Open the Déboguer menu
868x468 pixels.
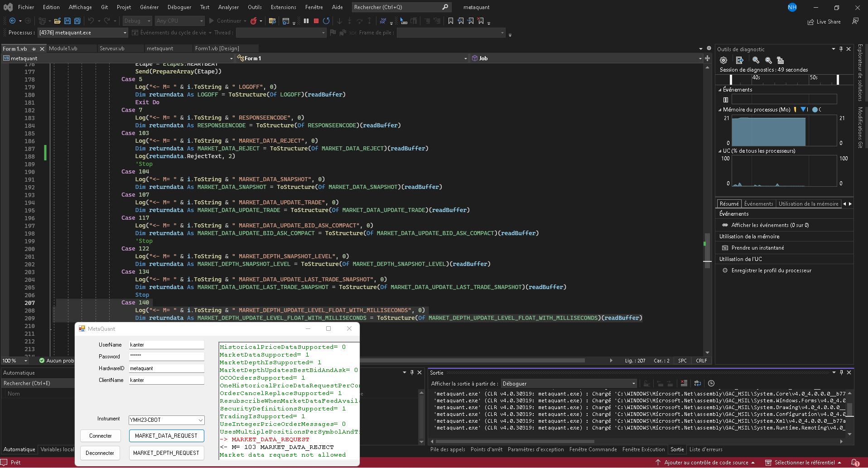coord(179,7)
